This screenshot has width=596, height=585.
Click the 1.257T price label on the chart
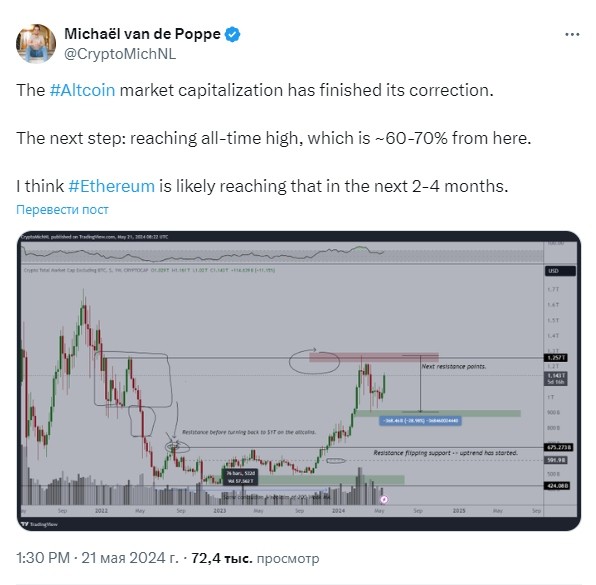tap(556, 358)
